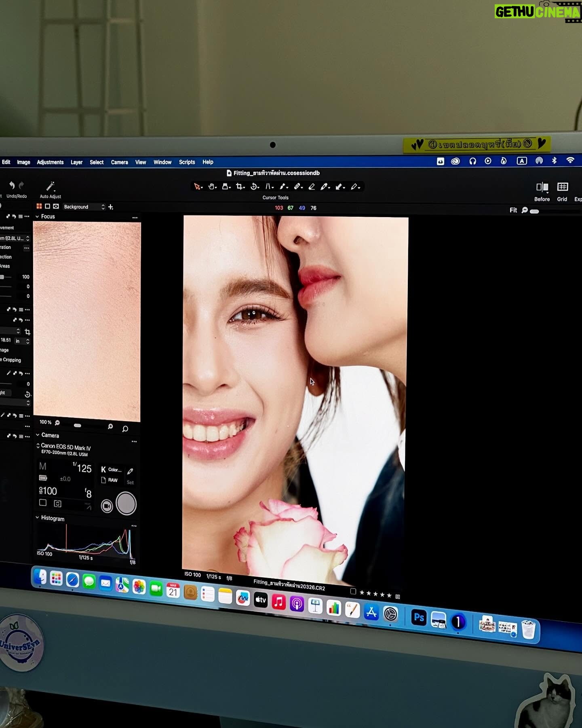The image size is (582, 728).
Task: Select the Crop cursor tool
Action: pos(240,186)
